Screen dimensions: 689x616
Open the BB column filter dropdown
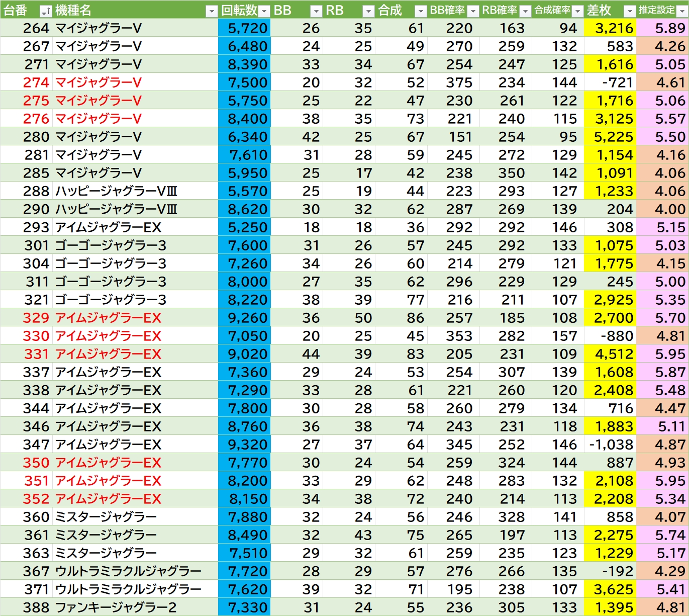[x=316, y=11]
